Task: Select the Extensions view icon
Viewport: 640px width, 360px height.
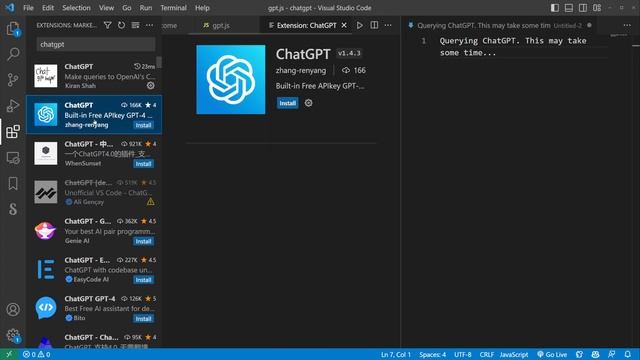Action: pyautogui.click(x=13, y=131)
